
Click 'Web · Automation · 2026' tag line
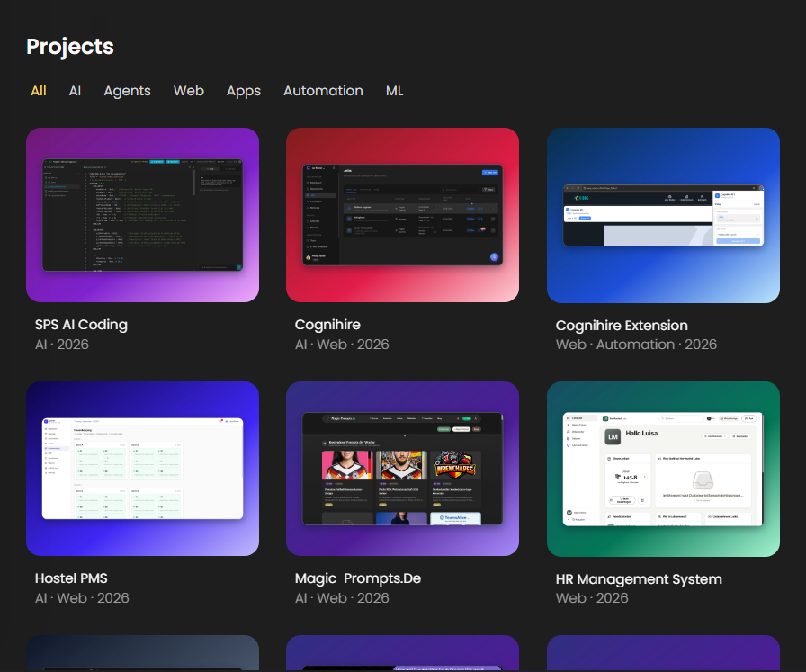(x=636, y=345)
